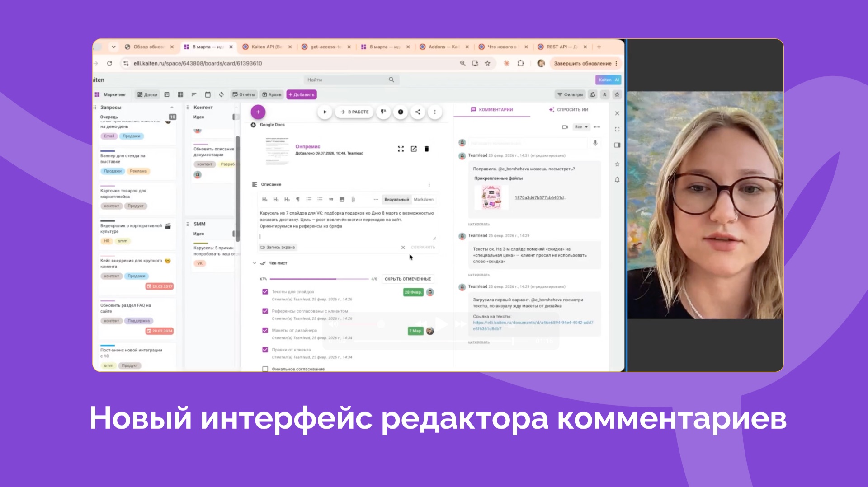
Task: Open card fullscreen from right rail
Action: point(617,129)
